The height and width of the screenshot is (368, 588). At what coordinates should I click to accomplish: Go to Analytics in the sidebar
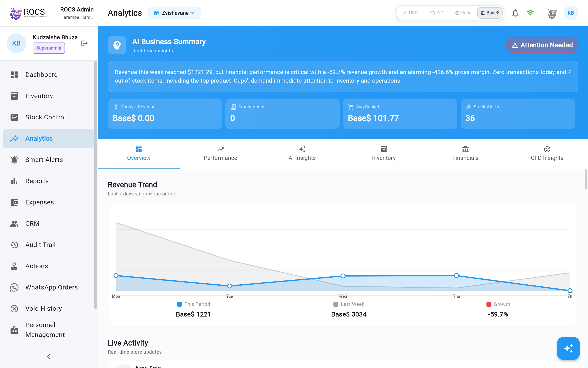[49, 138]
